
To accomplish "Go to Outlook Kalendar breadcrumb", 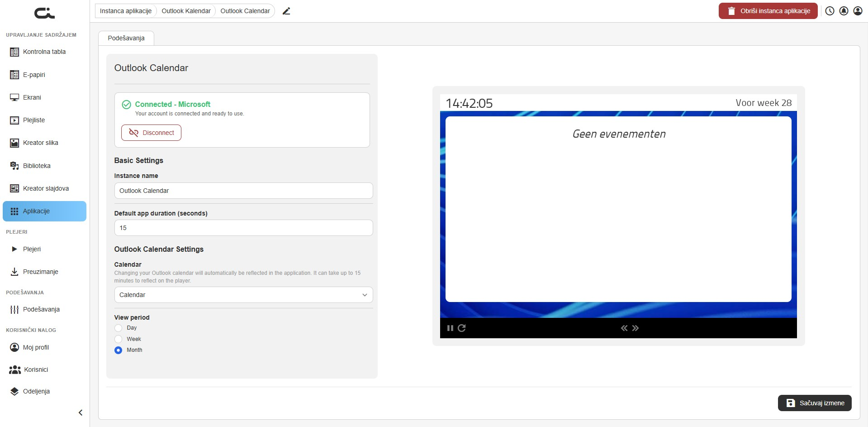I will (186, 11).
